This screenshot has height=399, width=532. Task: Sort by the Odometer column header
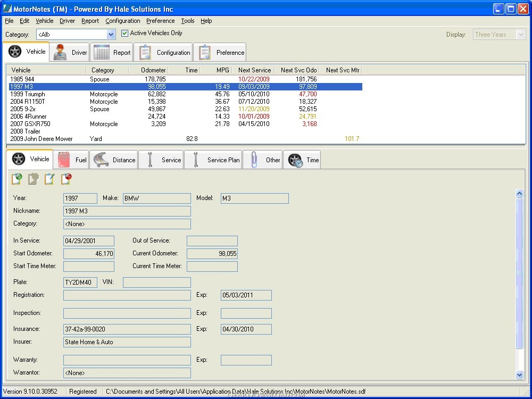pyautogui.click(x=148, y=70)
